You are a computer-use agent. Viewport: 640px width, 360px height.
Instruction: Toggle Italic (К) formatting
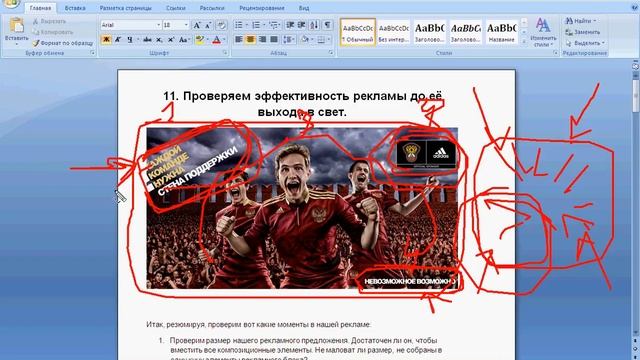[118, 40]
